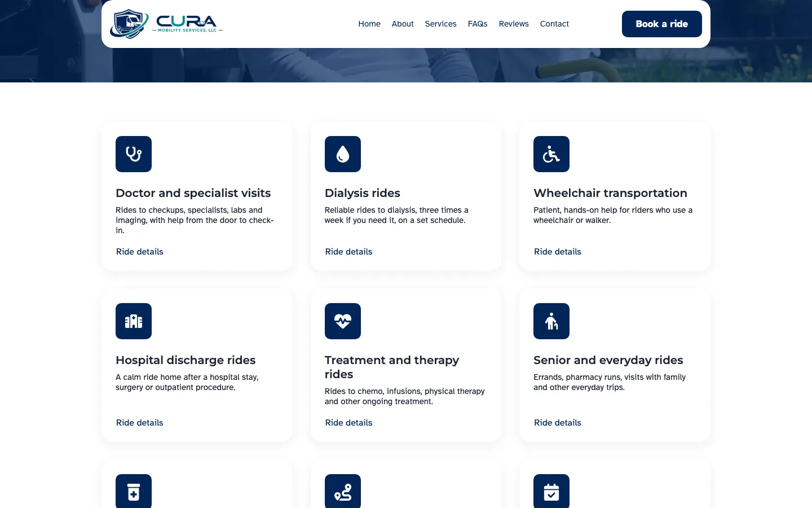
Task: Open Ride details for Doctor and specialist visits
Action: coord(140,252)
